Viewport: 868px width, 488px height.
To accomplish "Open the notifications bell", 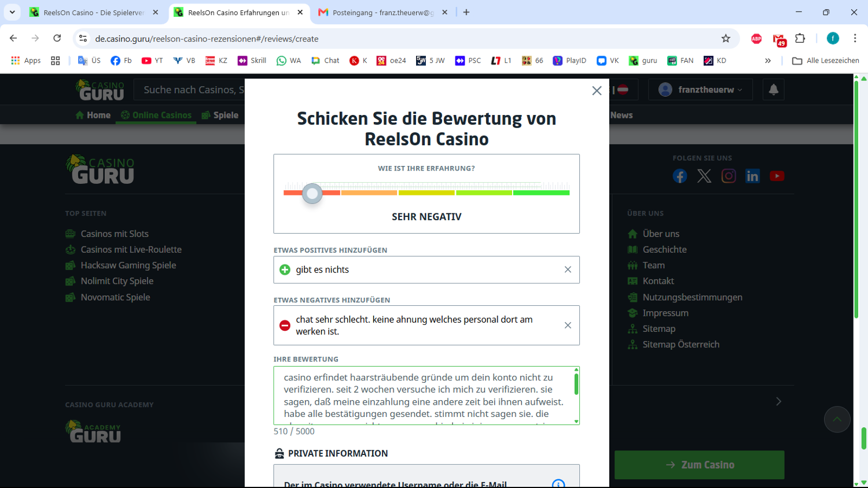I will pyautogui.click(x=774, y=90).
